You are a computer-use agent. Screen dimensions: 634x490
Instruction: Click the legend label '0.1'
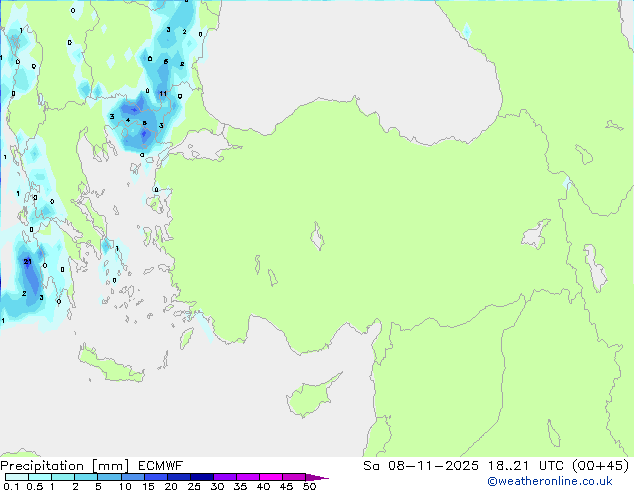(11, 486)
